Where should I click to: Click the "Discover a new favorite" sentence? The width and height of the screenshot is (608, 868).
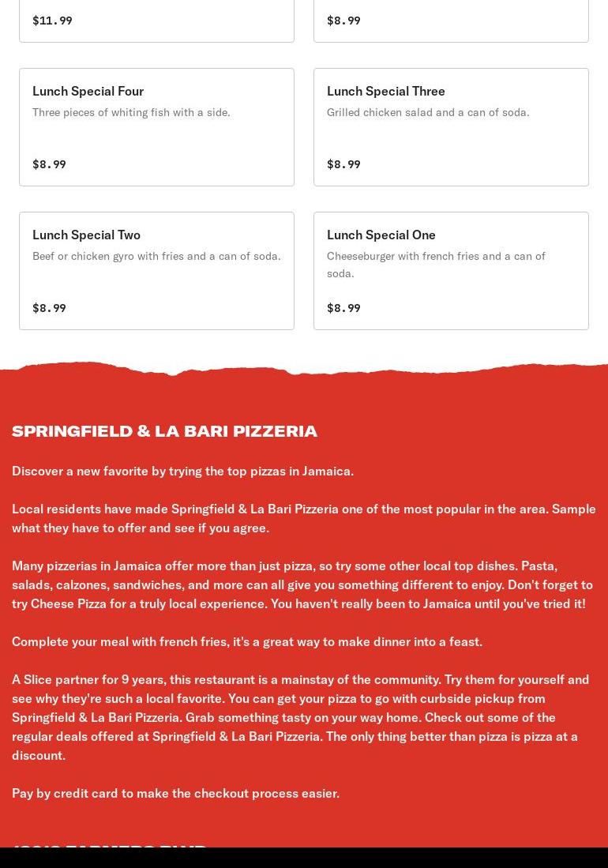[x=182, y=471]
